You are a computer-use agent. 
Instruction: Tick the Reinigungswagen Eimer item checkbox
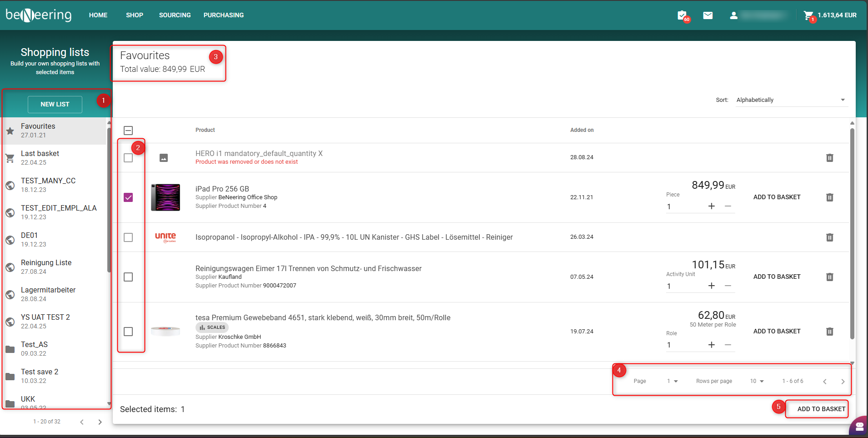[128, 277]
